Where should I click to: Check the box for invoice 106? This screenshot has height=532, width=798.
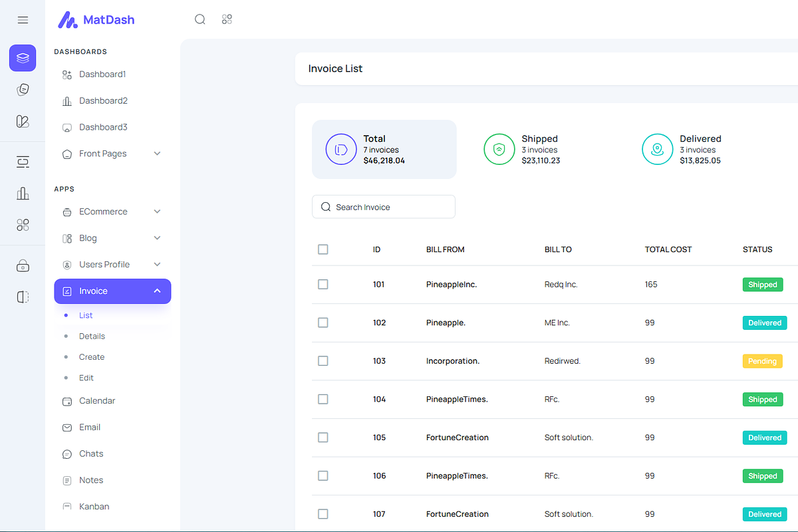click(323, 475)
